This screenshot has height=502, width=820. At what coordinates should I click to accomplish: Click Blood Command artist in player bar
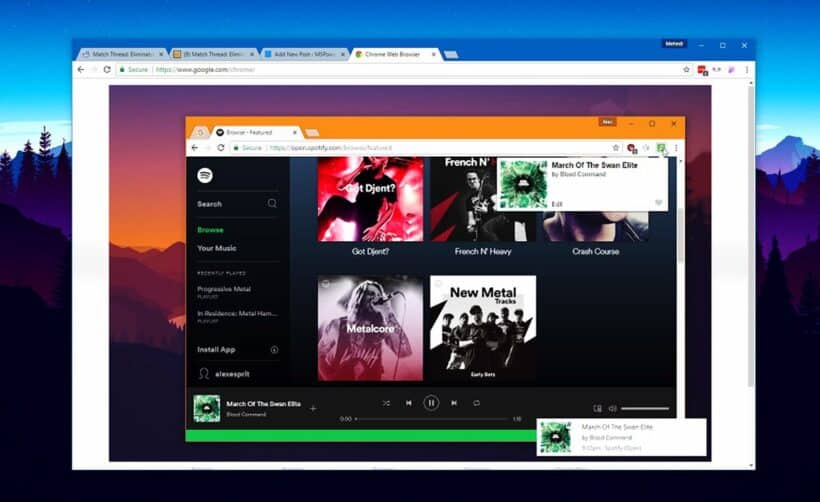[246, 414]
